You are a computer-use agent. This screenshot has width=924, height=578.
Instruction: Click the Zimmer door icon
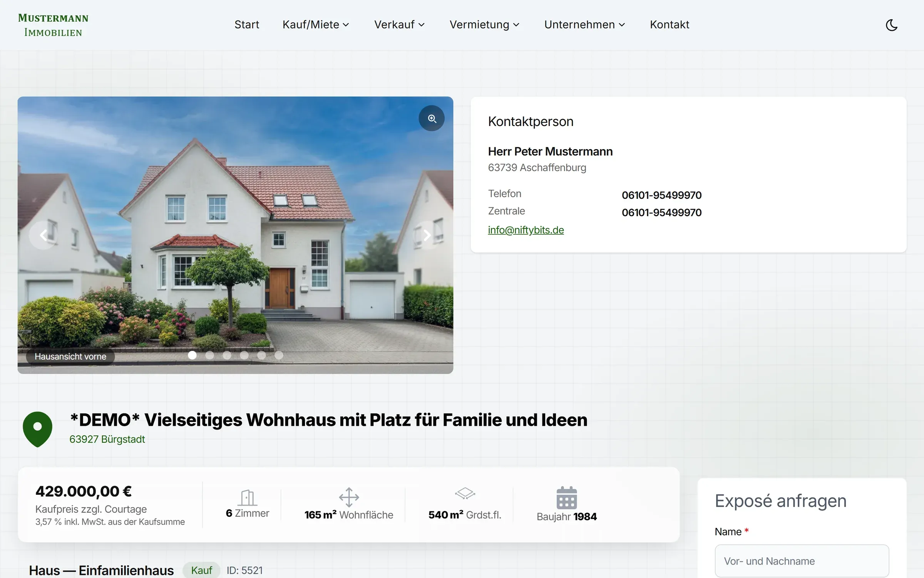[247, 497]
